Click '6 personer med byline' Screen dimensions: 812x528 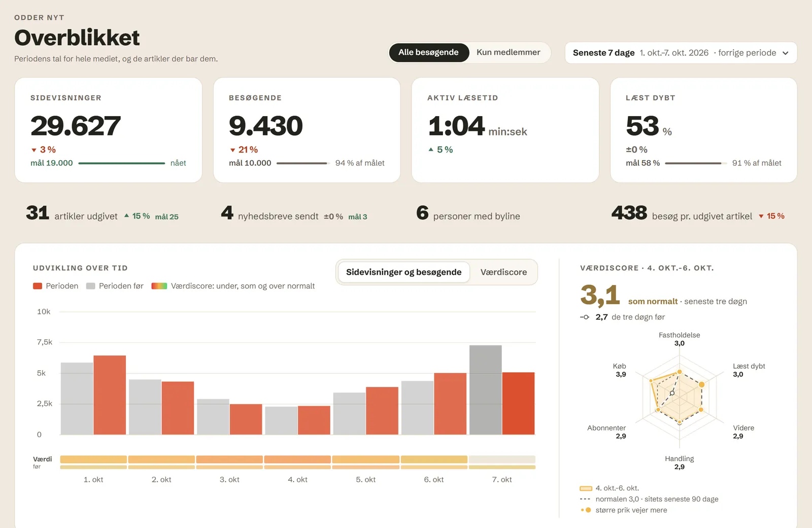[468, 214]
